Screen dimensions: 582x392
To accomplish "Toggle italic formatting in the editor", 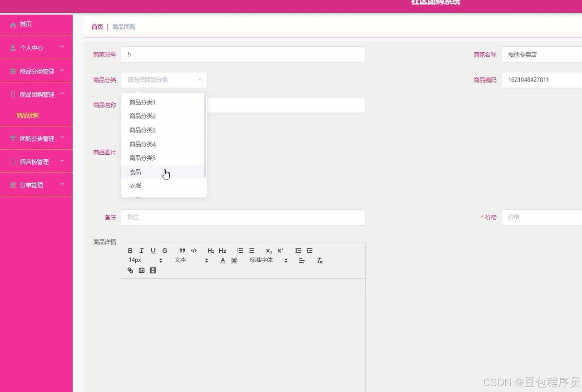I will [x=142, y=250].
